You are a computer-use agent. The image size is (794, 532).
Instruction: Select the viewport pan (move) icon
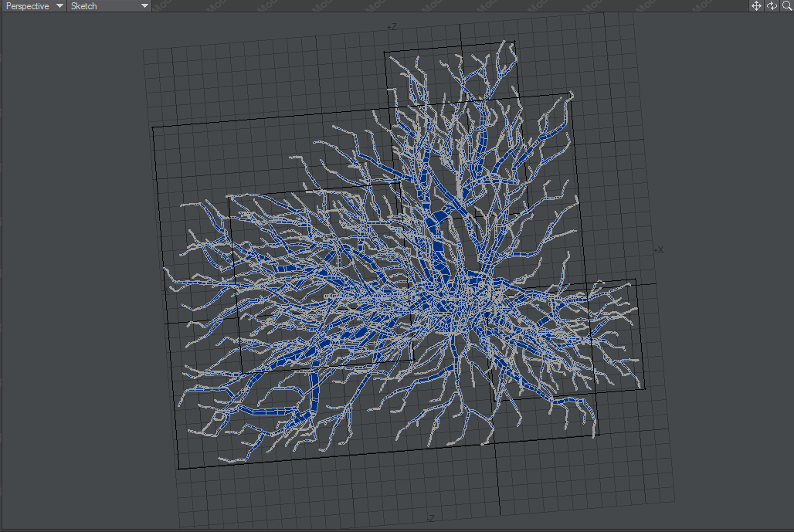756,6
